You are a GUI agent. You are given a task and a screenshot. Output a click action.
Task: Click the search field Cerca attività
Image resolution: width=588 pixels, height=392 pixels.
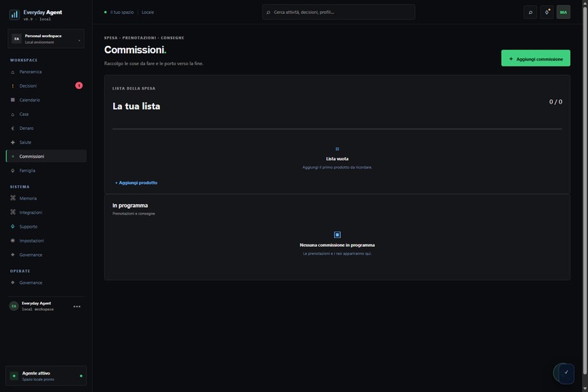tap(339, 12)
